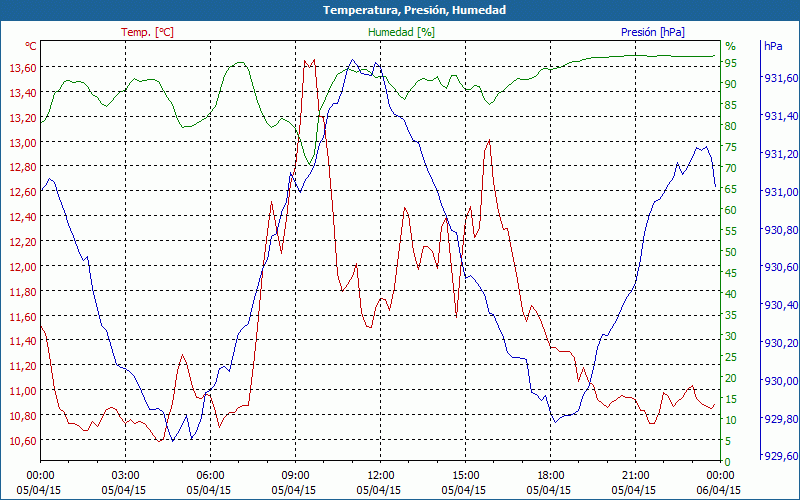This screenshot has height=500, width=800.
Task: Click humidity axis value 20
Action: [x=731, y=378]
